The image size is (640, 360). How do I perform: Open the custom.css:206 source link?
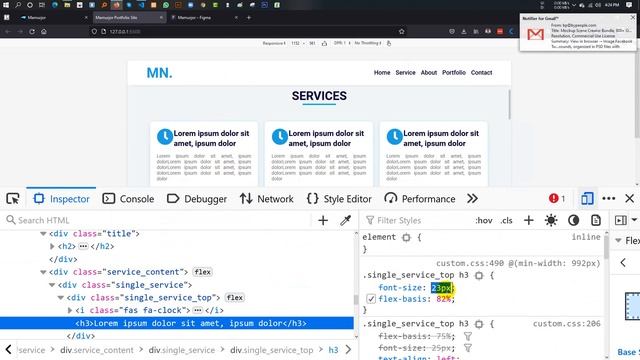(x=567, y=324)
